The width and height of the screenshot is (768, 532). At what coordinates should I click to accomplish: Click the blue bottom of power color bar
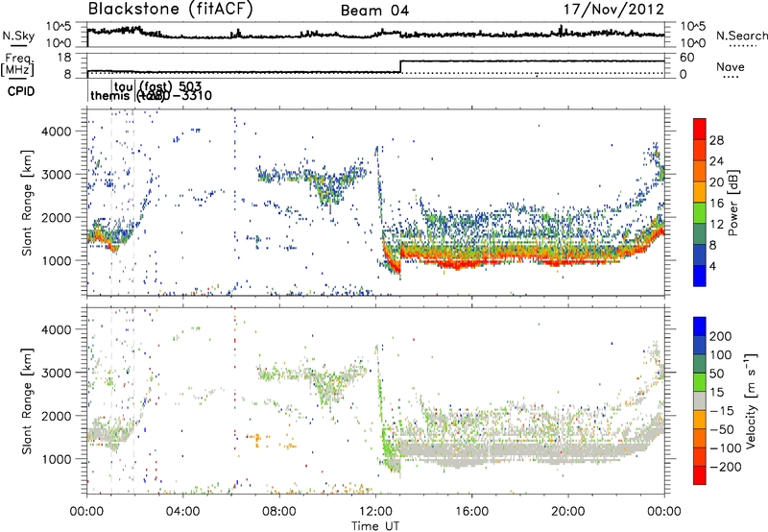(700, 276)
